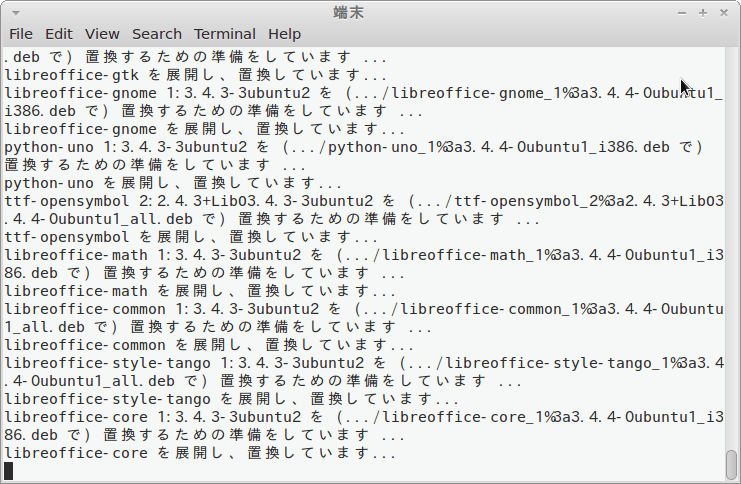Click line 'libreoffice-style-tango を展開し、置換しています...'
The height and width of the screenshot is (484, 741).
[231, 399]
